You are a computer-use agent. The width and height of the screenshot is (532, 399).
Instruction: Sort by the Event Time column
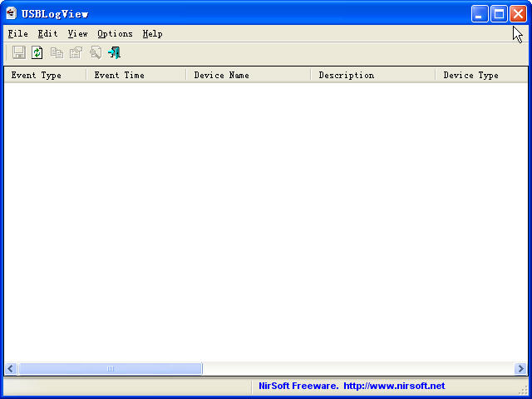click(135, 75)
